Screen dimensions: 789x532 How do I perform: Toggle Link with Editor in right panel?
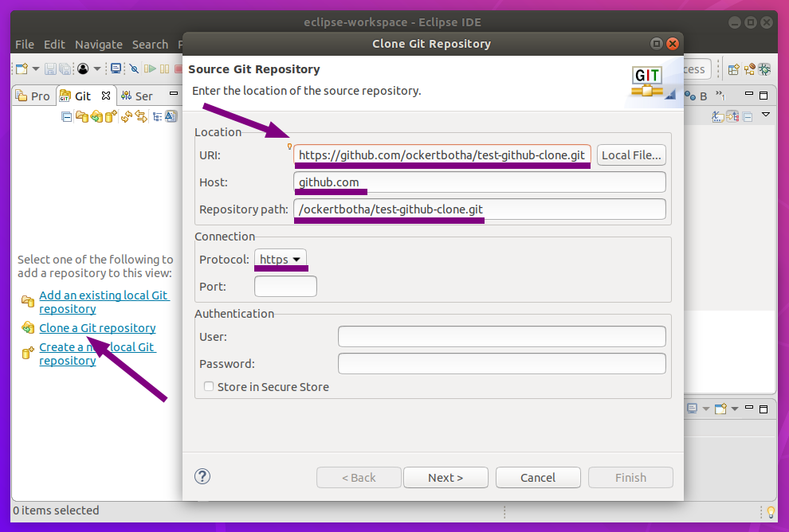(732, 117)
